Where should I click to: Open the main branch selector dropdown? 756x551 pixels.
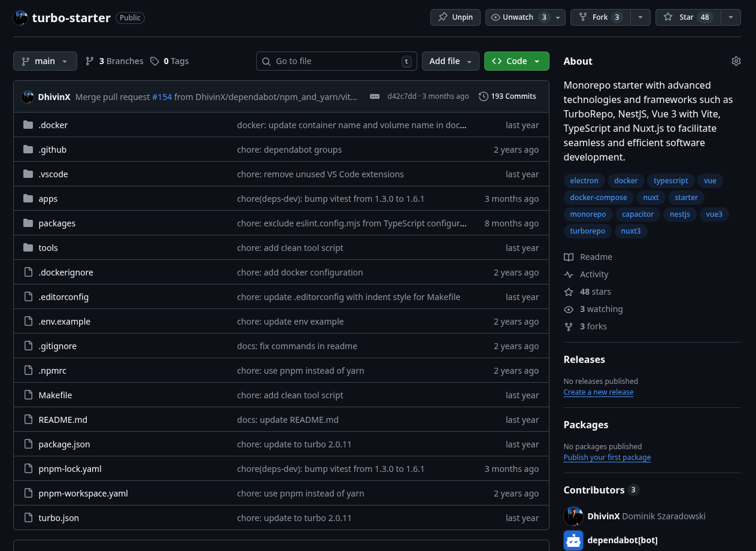click(x=45, y=61)
